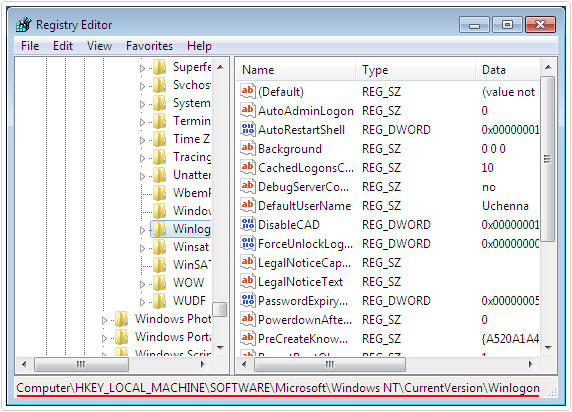The image size is (572, 412).
Task: Expand the Winlog key arrow
Action: coord(142,230)
